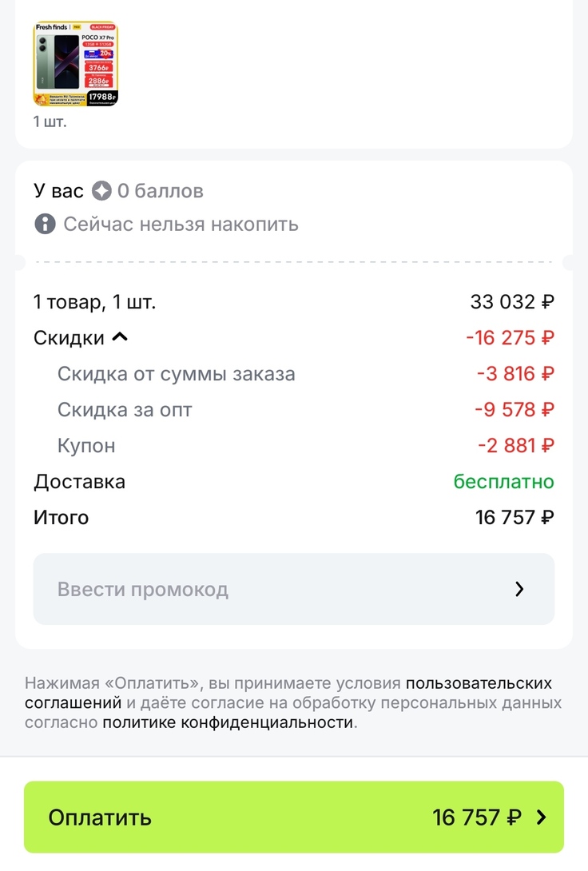Select the 'Скидка за опт' row
The image size is (588, 871).
pyautogui.click(x=125, y=409)
